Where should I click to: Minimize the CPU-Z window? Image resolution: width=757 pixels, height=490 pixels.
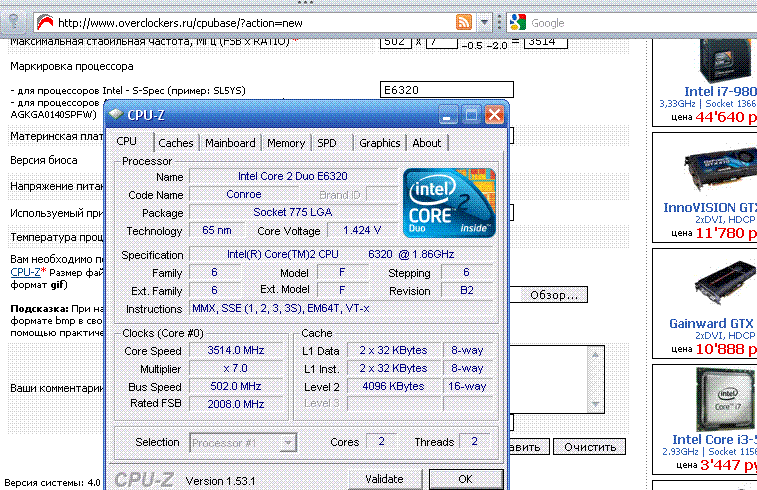(447, 115)
